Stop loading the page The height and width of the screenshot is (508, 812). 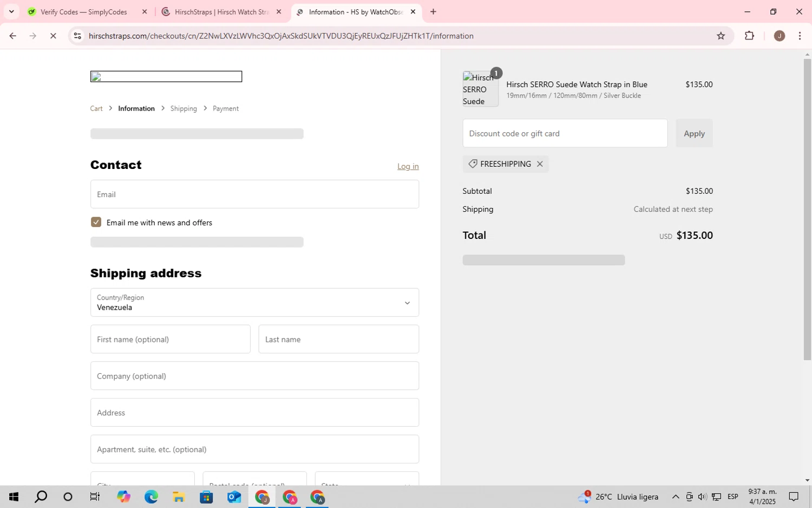53,36
